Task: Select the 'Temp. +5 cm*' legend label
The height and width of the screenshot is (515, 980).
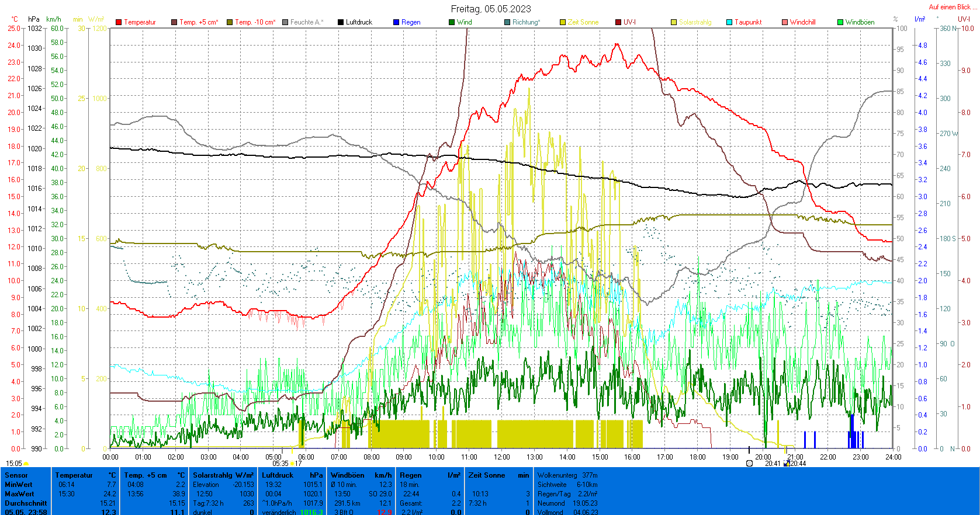Action: (199, 22)
